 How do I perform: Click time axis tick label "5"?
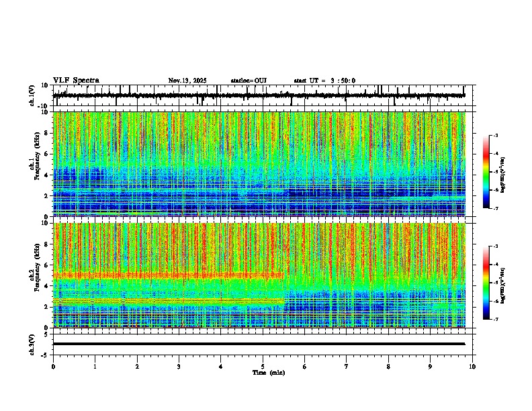click(263, 367)
